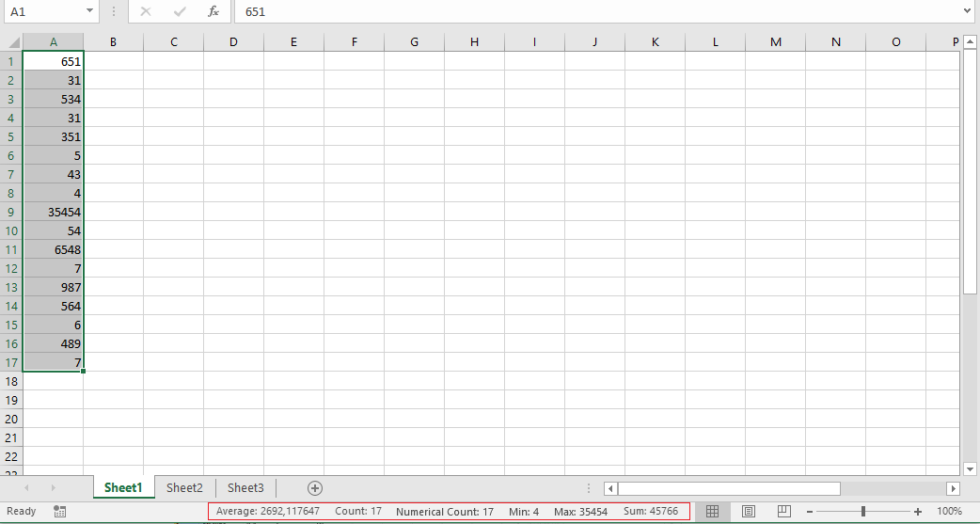Open the Name Box dropdown arrow

pyautogui.click(x=90, y=11)
